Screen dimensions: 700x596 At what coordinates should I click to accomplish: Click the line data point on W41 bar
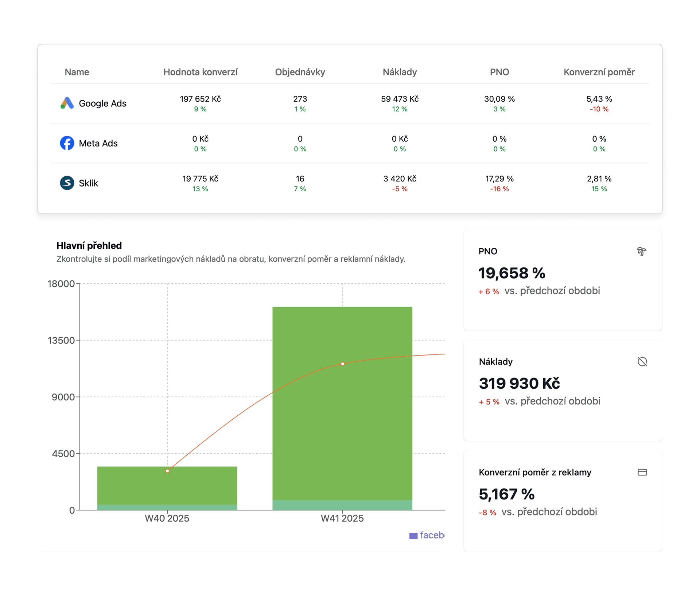coord(342,364)
